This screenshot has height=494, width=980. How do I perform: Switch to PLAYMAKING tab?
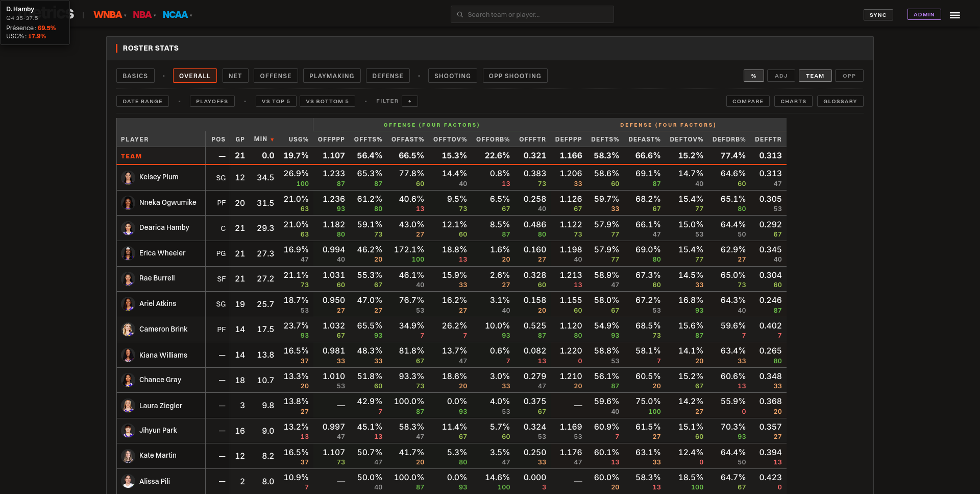tap(332, 76)
